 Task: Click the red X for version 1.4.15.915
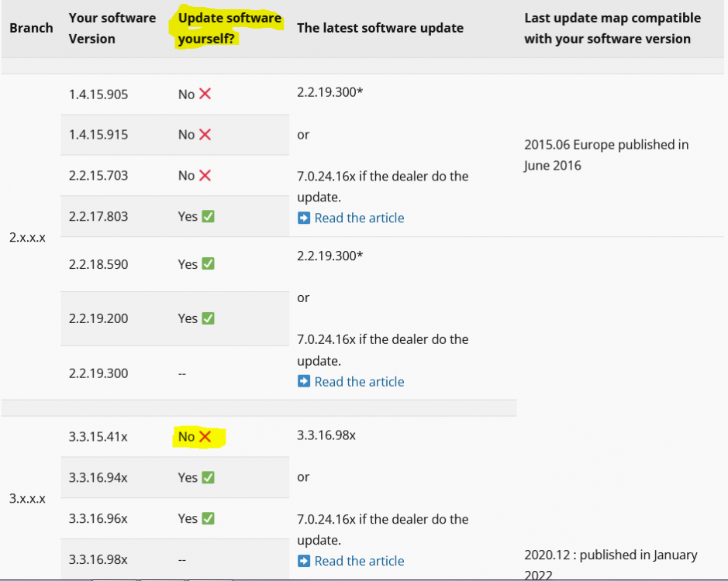pos(205,135)
